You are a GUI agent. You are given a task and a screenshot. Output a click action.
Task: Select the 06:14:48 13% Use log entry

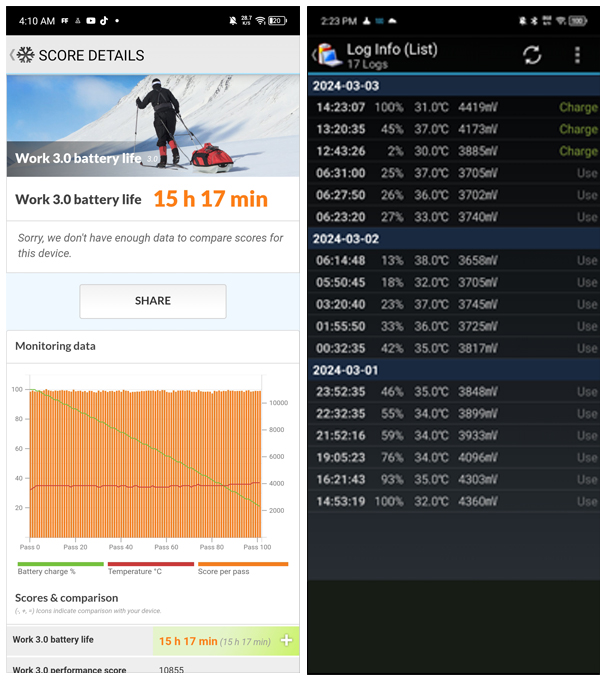(455, 260)
